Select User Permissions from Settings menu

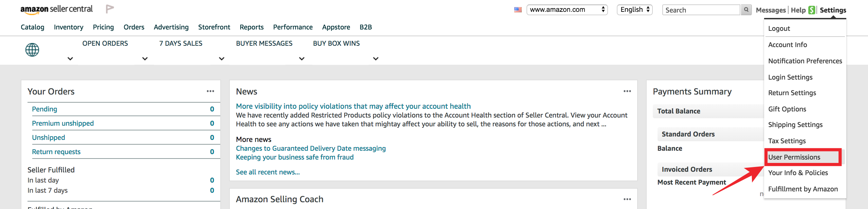794,157
